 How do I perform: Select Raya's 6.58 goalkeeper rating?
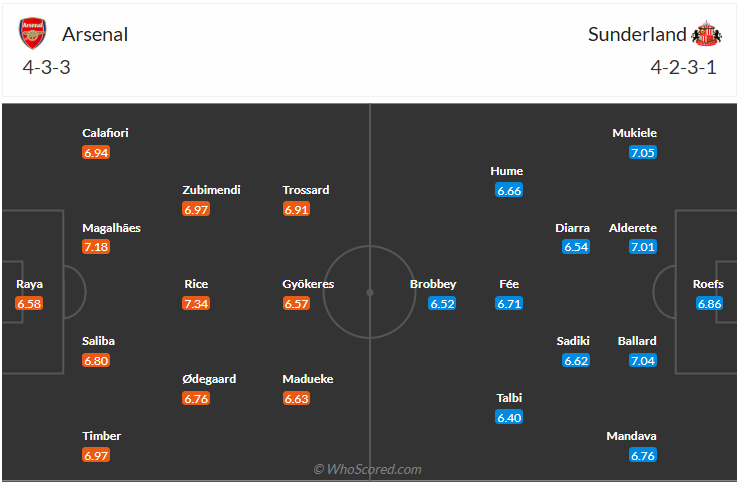click(x=30, y=303)
